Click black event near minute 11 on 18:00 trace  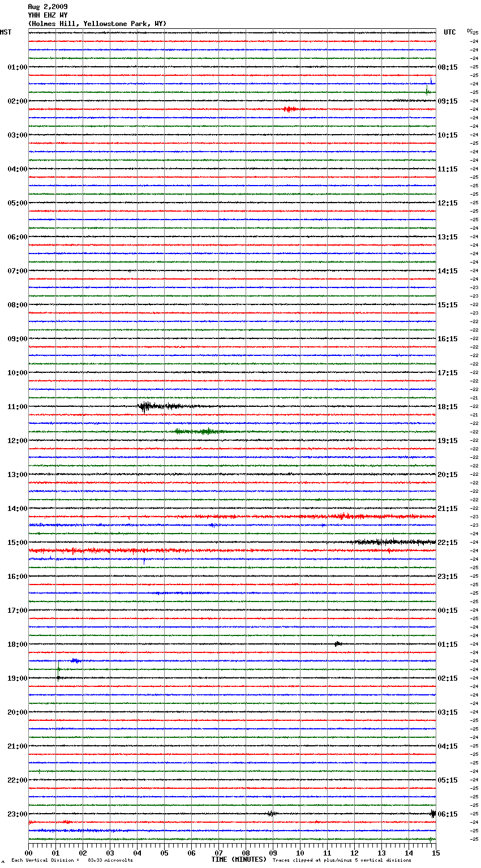click(337, 643)
